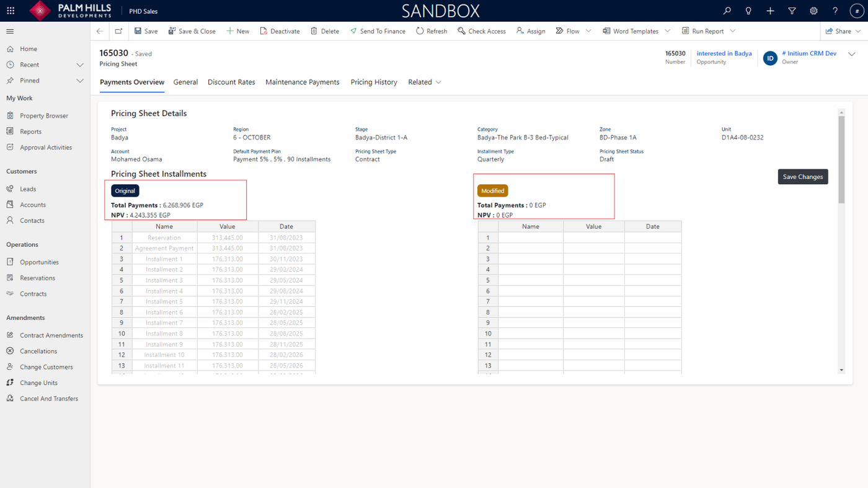
Task: Open the settings gear icon
Action: (x=813, y=11)
